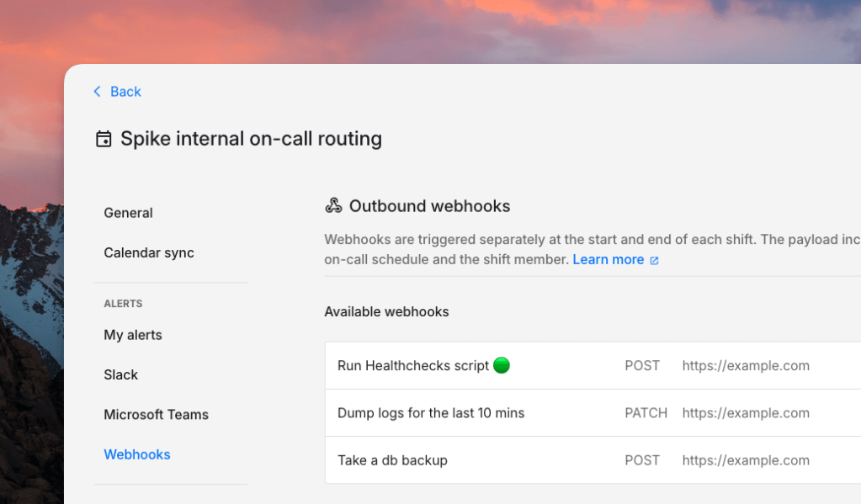Viewport: 861px width, 504px height.
Task: Click the Available webhooks heading
Action: point(386,311)
